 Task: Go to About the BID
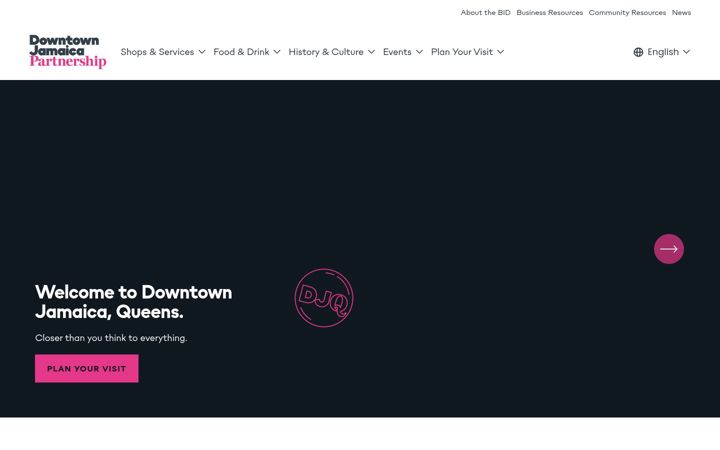coord(485,12)
